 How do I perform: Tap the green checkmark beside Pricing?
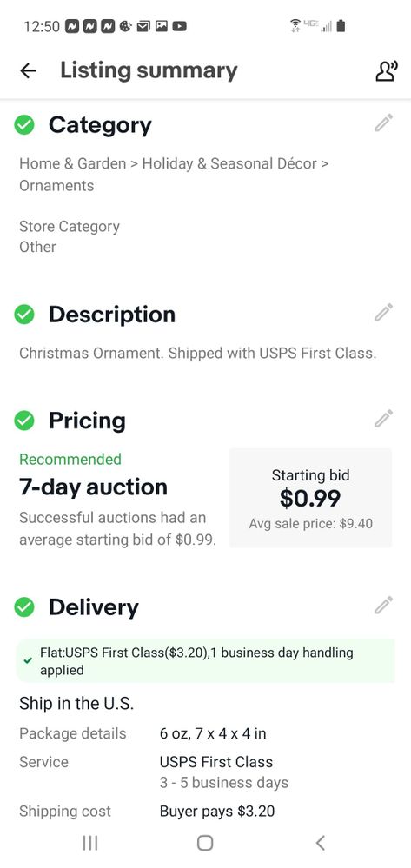point(24,421)
